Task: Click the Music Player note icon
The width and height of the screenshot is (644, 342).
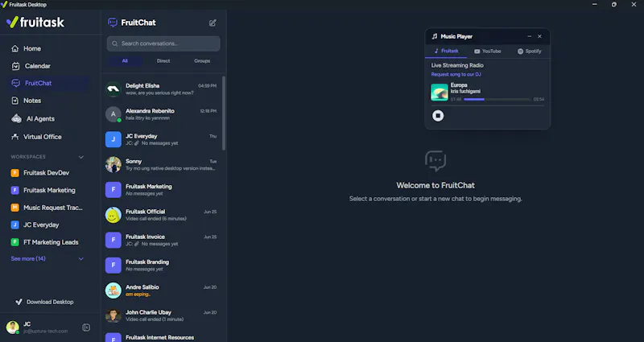Action: pyautogui.click(x=435, y=36)
